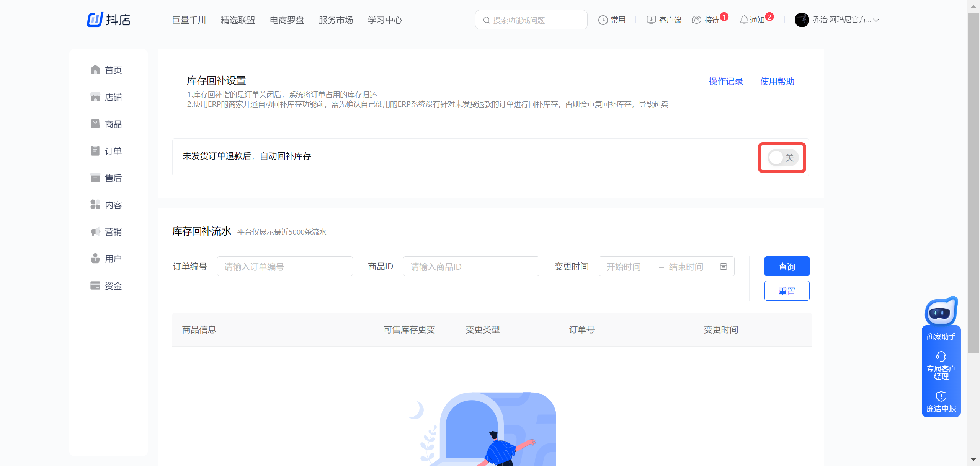
Task: Expand the account name dropdown arrow
Action: 876,20
